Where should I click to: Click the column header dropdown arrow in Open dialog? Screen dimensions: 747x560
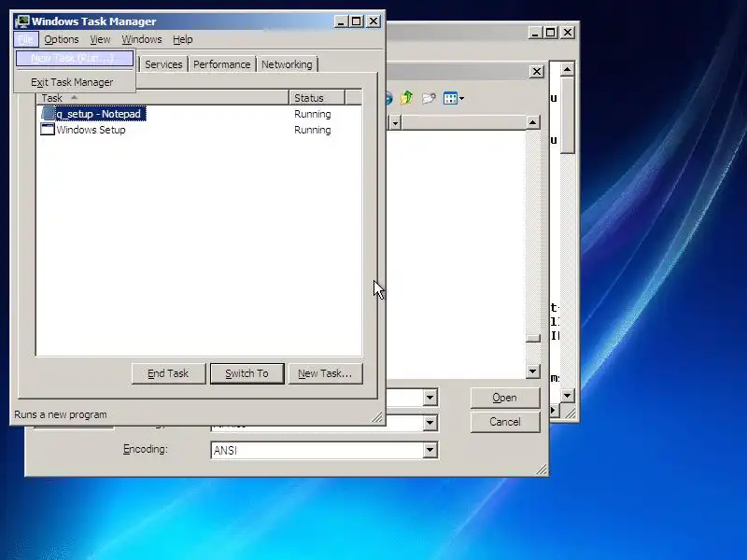(395, 123)
